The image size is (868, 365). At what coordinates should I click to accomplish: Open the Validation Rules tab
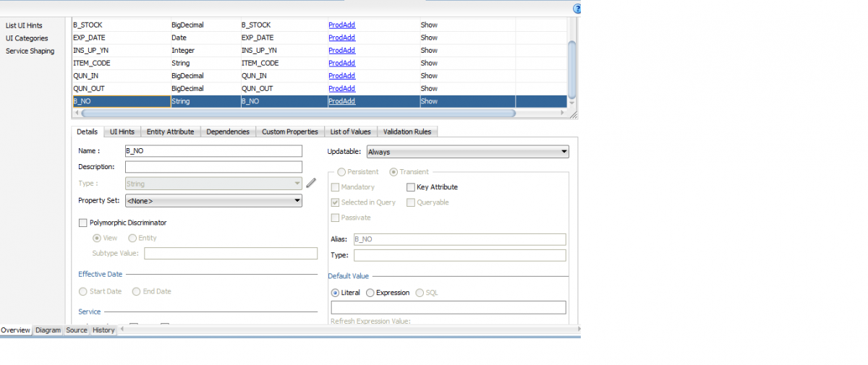tap(407, 132)
